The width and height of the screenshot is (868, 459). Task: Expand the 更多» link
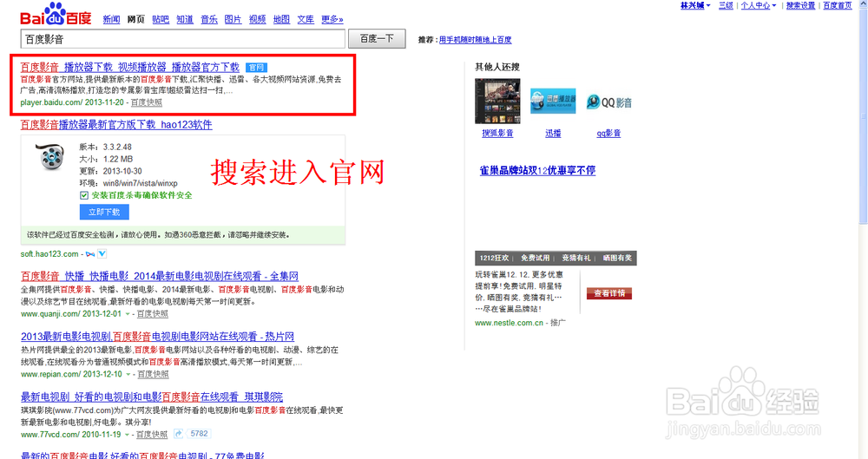332,19
